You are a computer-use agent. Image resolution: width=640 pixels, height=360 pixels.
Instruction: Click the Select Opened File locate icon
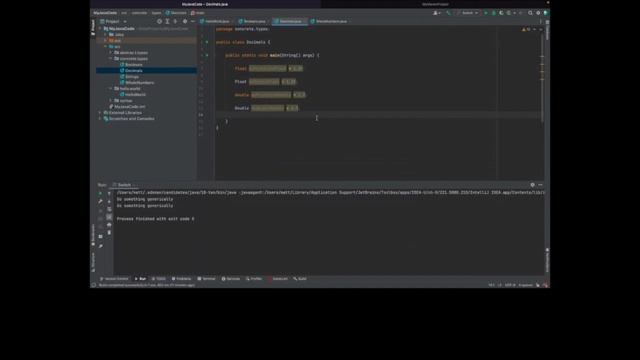point(160,21)
